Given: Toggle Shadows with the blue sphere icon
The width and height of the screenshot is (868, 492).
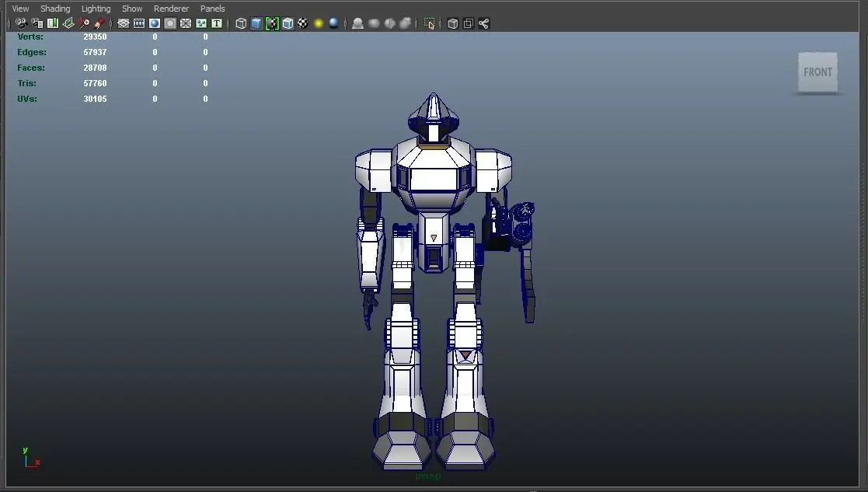Looking at the screenshot, I should [x=334, y=23].
